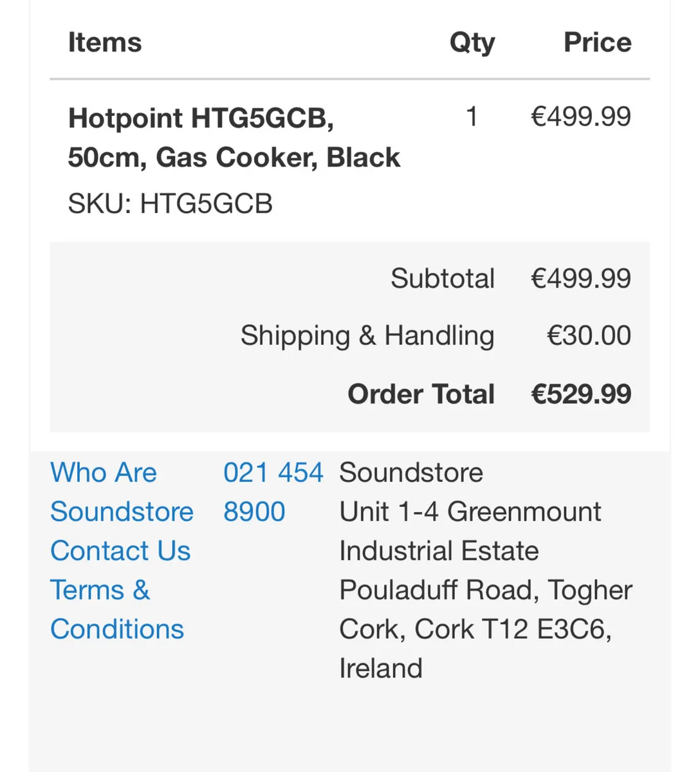
Task: Open the Terms & Conditions link
Action: 116,609
